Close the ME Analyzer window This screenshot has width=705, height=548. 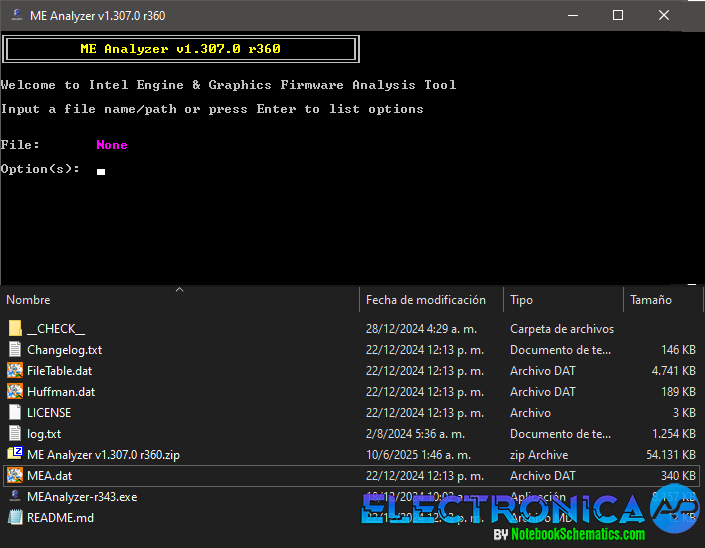[x=664, y=15]
